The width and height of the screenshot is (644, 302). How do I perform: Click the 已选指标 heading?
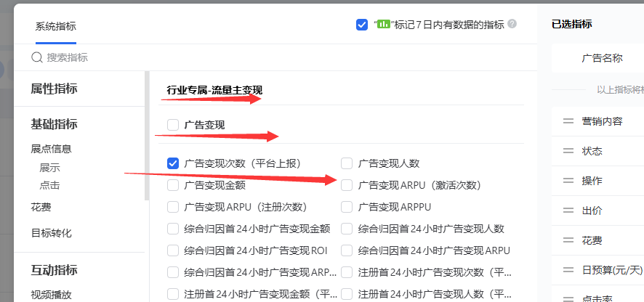572,24
